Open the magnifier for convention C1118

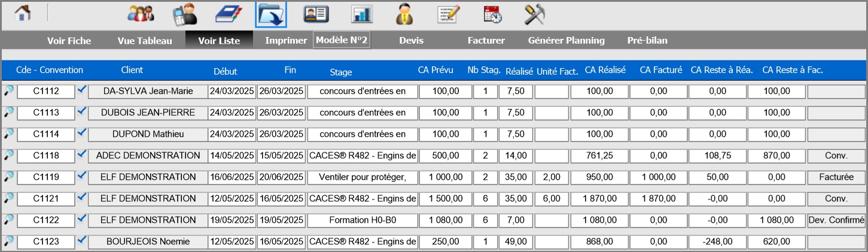pos(8,155)
